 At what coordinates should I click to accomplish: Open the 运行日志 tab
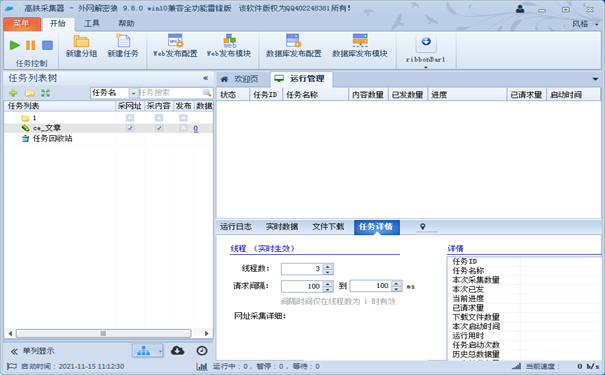click(236, 226)
